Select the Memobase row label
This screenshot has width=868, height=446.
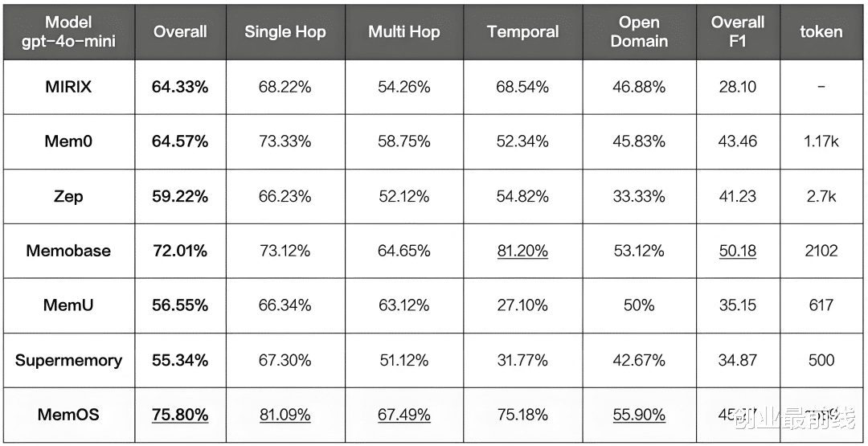click(68, 251)
